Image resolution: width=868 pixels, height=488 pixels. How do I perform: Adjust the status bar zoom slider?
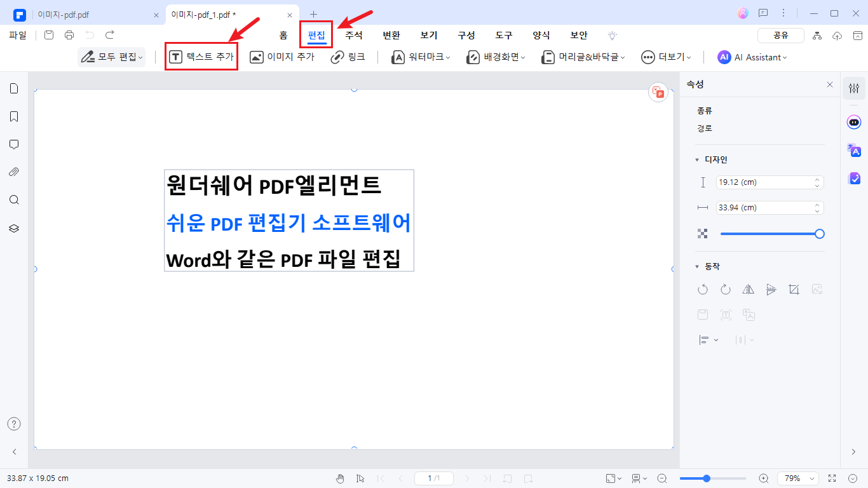tap(712, 478)
